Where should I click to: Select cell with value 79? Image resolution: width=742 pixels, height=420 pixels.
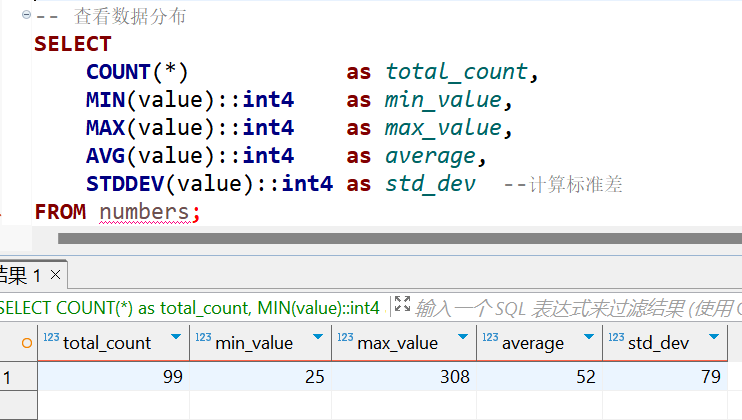(x=665, y=377)
